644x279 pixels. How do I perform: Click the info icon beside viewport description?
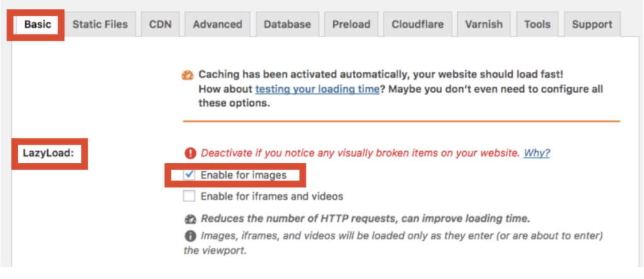pos(189,236)
